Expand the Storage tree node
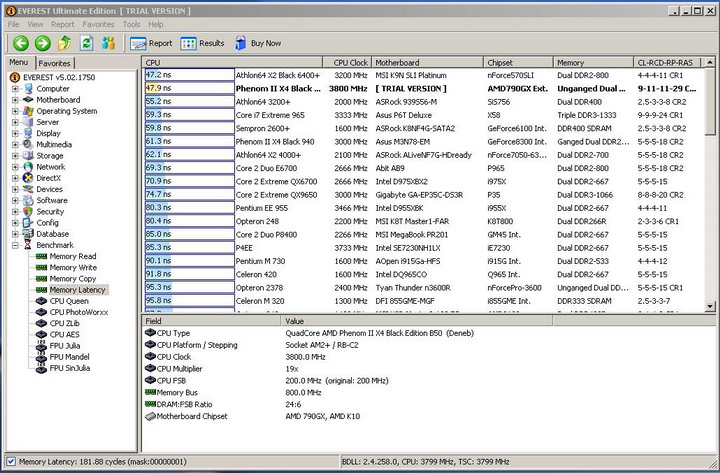This screenshot has height=473, width=720. click(15, 156)
